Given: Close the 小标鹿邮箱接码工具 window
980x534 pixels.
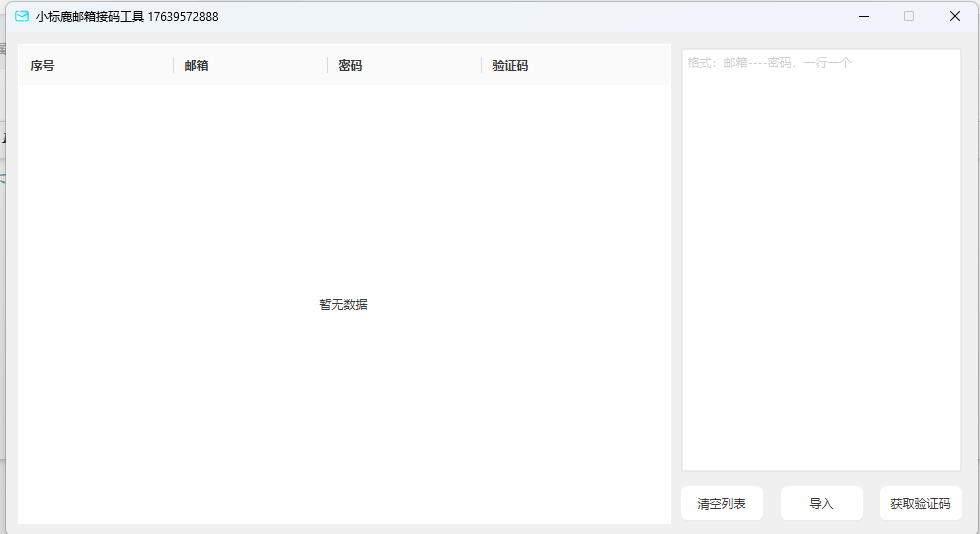Looking at the screenshot, I should [955, 16].
